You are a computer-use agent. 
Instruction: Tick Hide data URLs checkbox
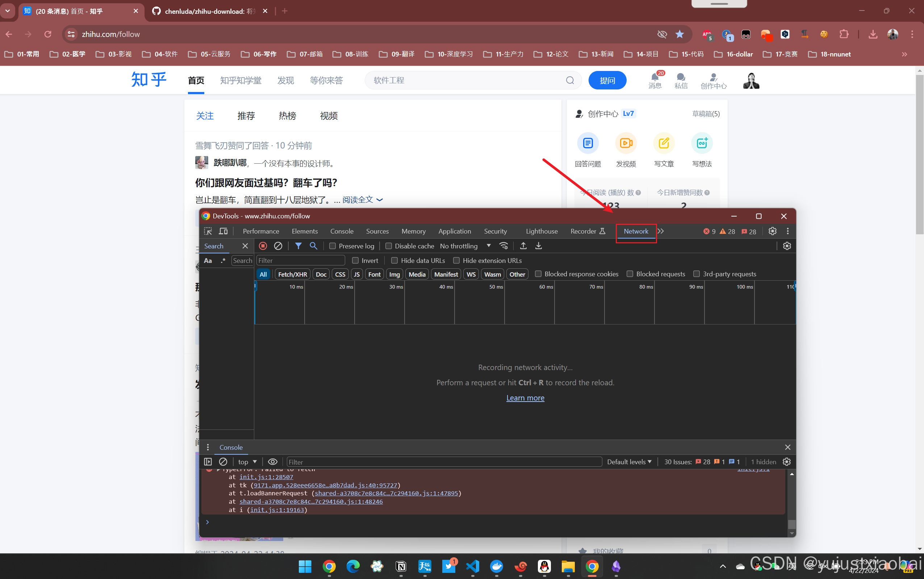click(394, 260)
